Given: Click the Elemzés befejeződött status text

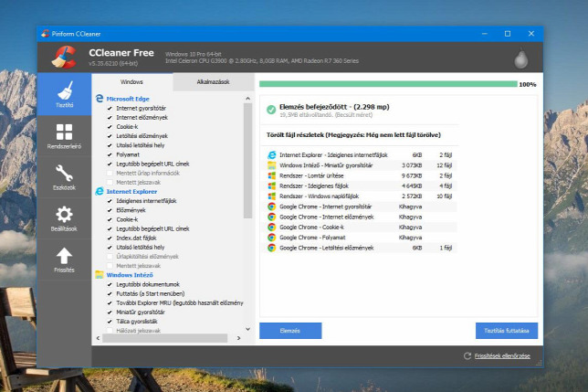Looking at the screenshot, I should pos(334,107).
